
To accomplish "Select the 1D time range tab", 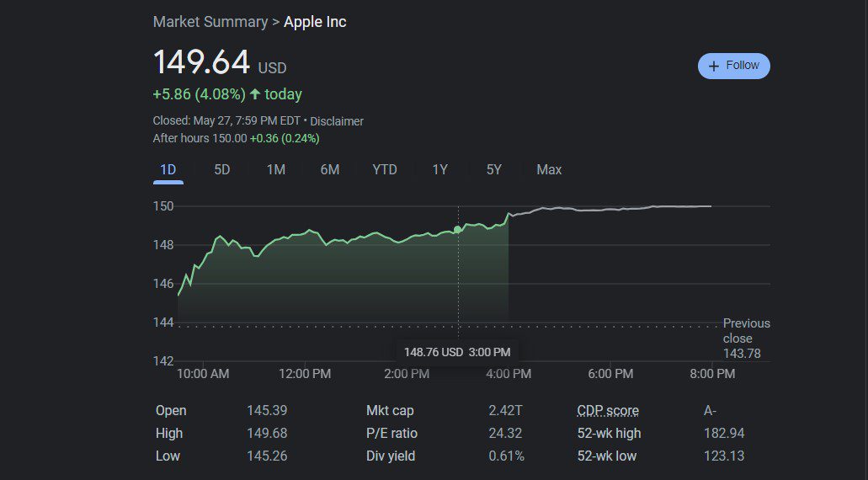I will (x=168, y=169).
